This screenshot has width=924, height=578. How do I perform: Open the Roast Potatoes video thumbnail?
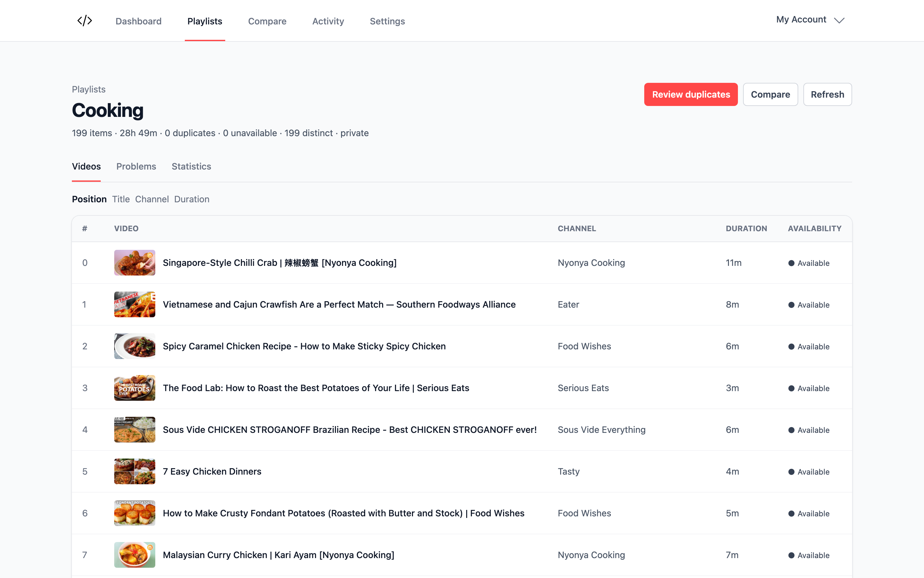coord(135,388)
